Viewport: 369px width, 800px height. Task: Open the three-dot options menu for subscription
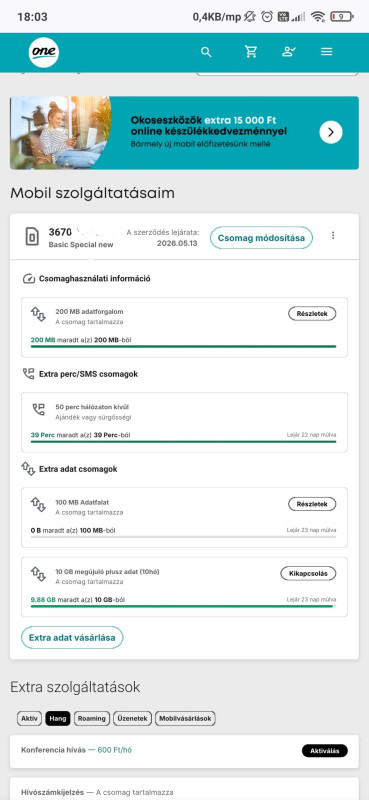pyautogui.click(x=333, y=235)
